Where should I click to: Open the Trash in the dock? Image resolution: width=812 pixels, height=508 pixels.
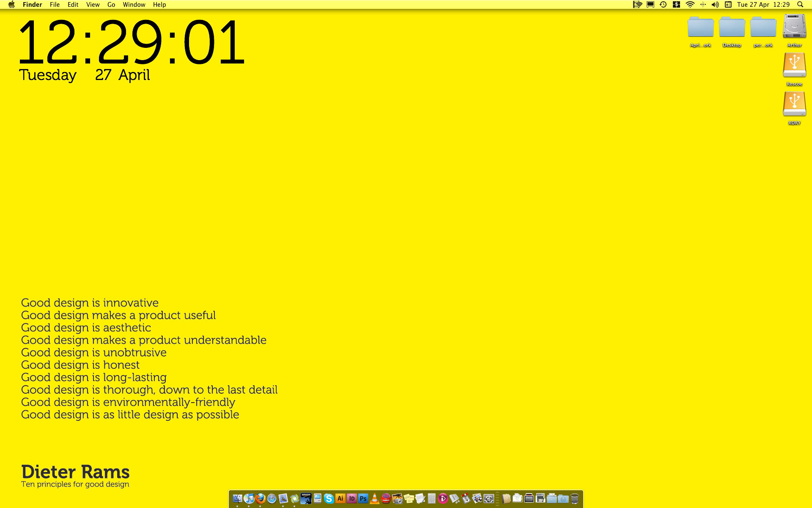coord(574,498)
